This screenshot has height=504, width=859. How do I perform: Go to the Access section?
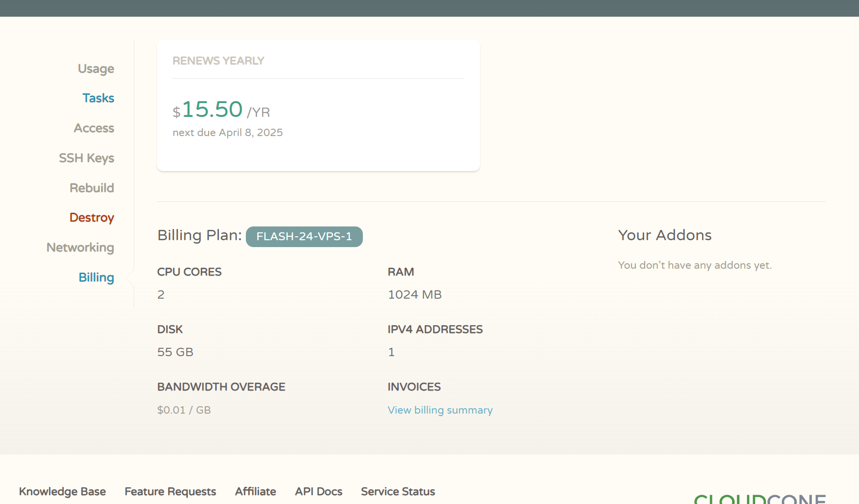(x=94, y=128)
